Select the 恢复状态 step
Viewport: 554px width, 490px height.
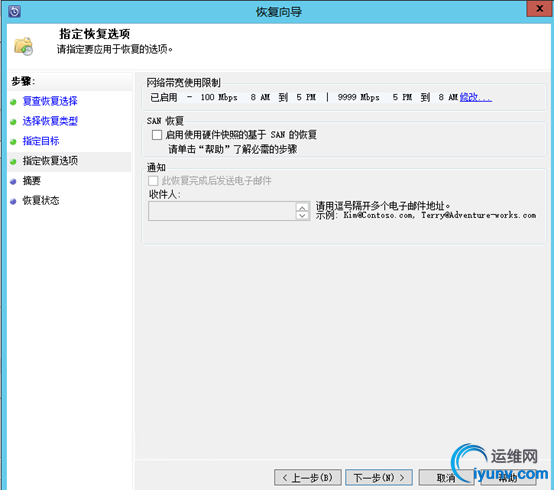click(x=41, y=200)
